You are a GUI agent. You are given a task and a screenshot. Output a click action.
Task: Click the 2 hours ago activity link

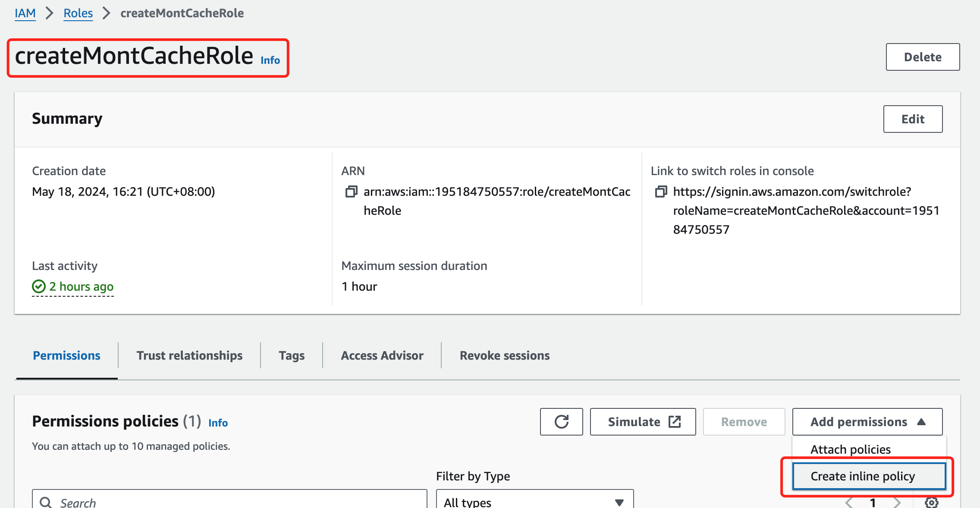pos(81,286)
